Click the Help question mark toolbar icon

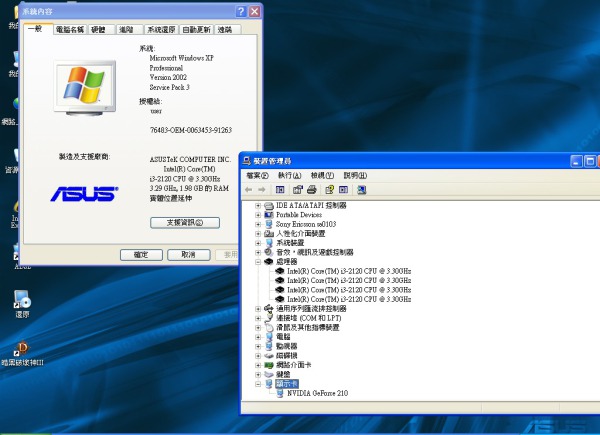[x=329, y=189]
